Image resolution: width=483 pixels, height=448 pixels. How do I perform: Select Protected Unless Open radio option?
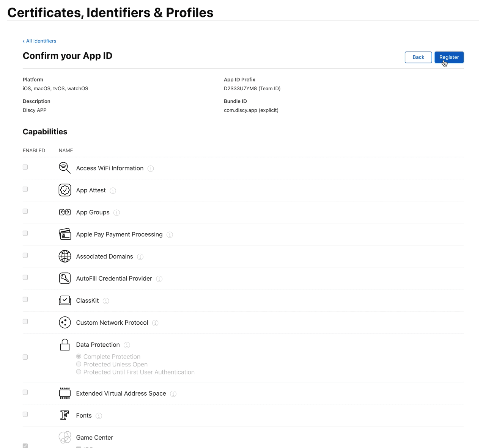click(x=79, y=364)
